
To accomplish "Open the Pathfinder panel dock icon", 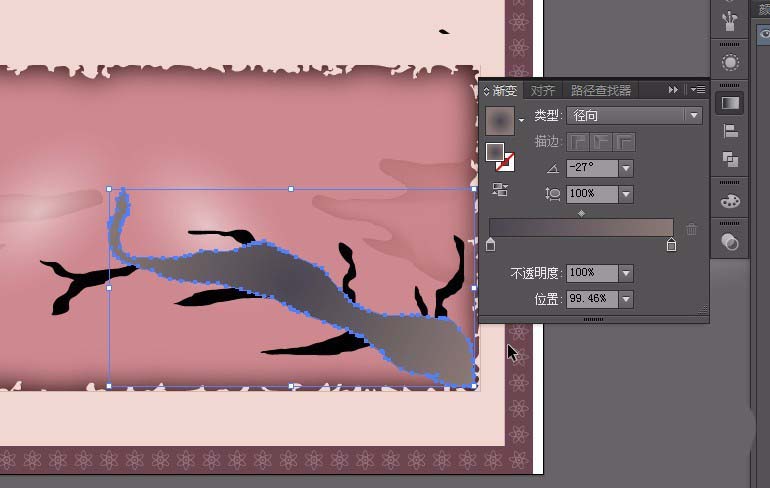I will 730,160.
